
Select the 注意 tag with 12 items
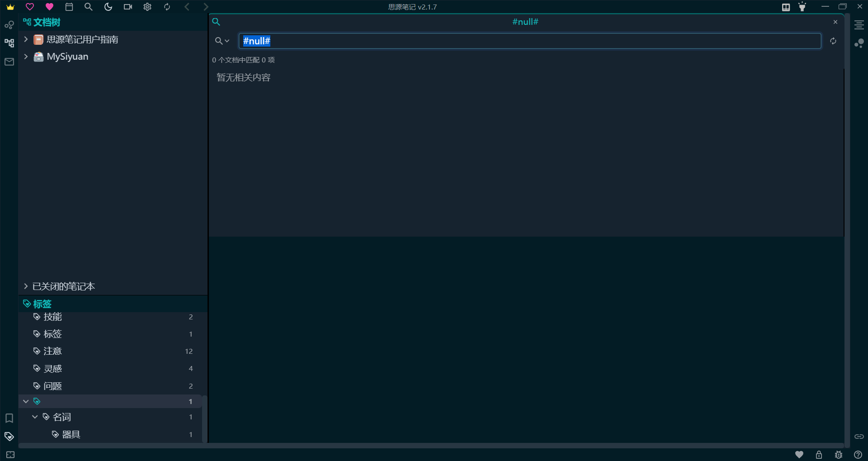pyautogui.click(x=53, y=351)
